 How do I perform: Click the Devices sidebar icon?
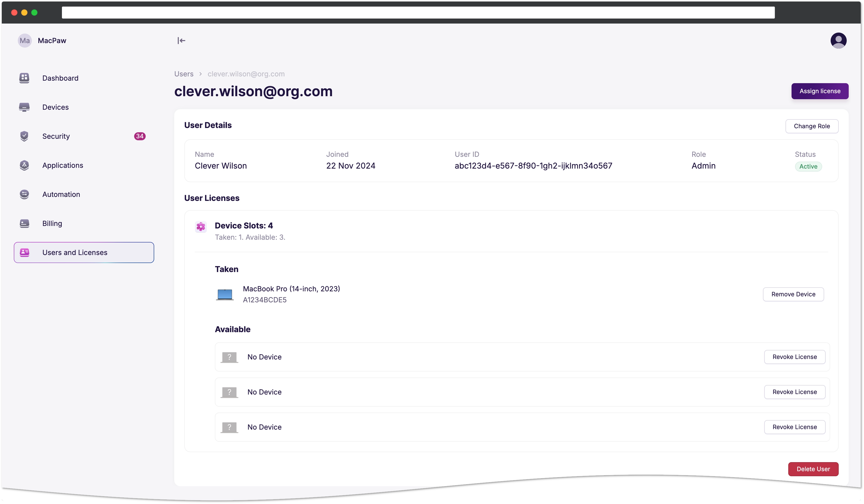24,107
